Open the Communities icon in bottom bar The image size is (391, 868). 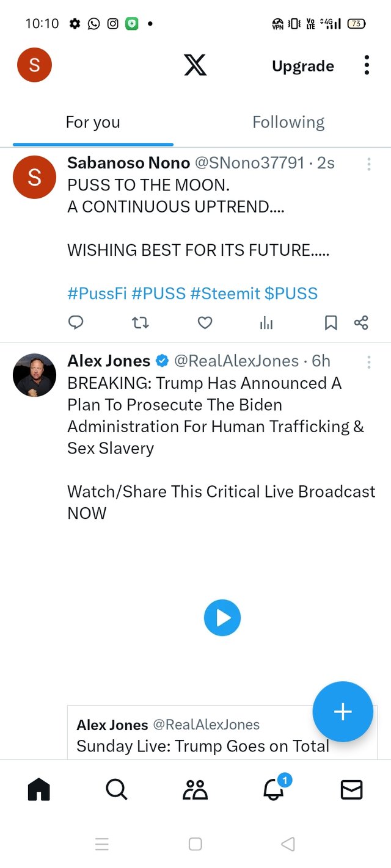coord(195,790)
